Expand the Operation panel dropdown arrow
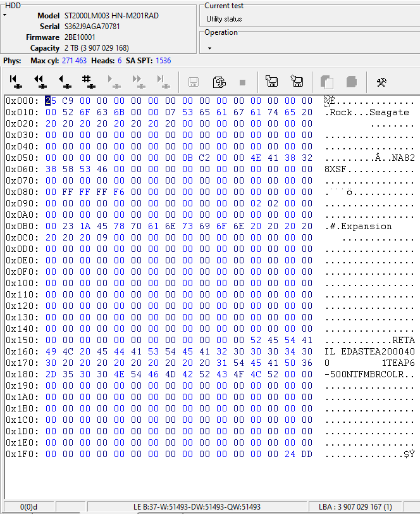 point(209,48)
